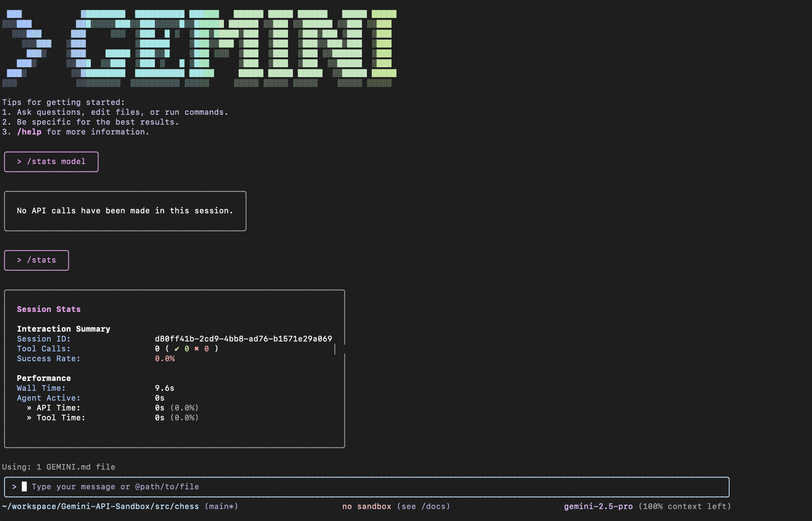Click the '(main*)' git branch indicator
Screen dimensions: 812x521
pos(221,506)
